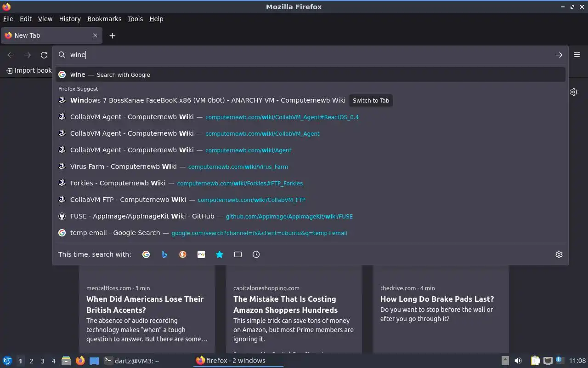Viewport: 588px width, 368px height.
Task: Switch to workspace 4 in taskbar
Action: pos(53,361)
